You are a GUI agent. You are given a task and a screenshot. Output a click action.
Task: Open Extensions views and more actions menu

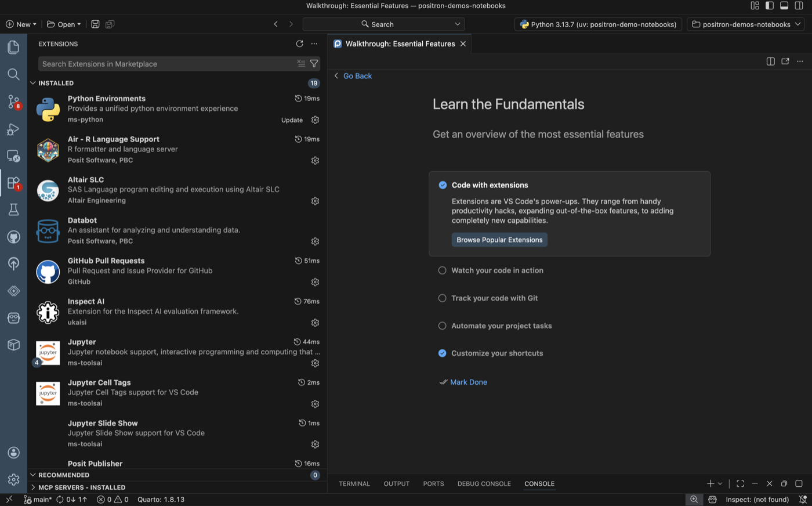[314, 44]
